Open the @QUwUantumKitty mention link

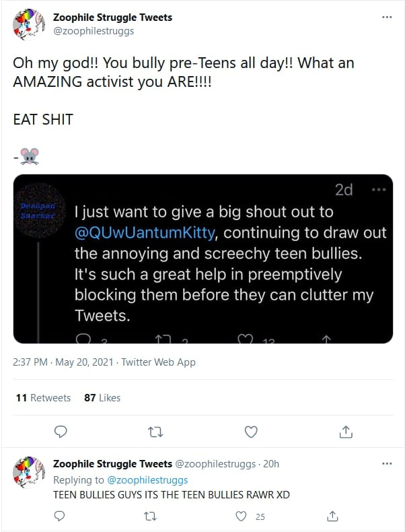145,233
